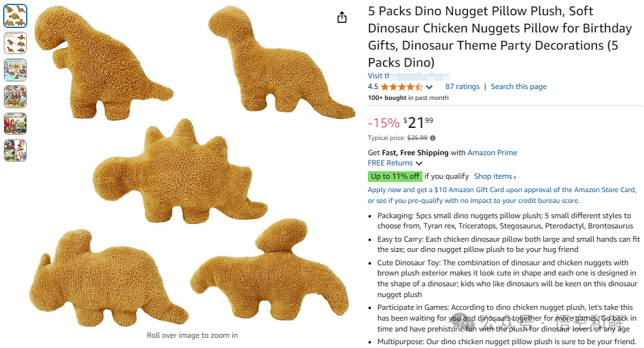Image resolution: width=644 pixels, height=348 pixels.
Task: Select the second product thumbnail
Action: [15, 43]
